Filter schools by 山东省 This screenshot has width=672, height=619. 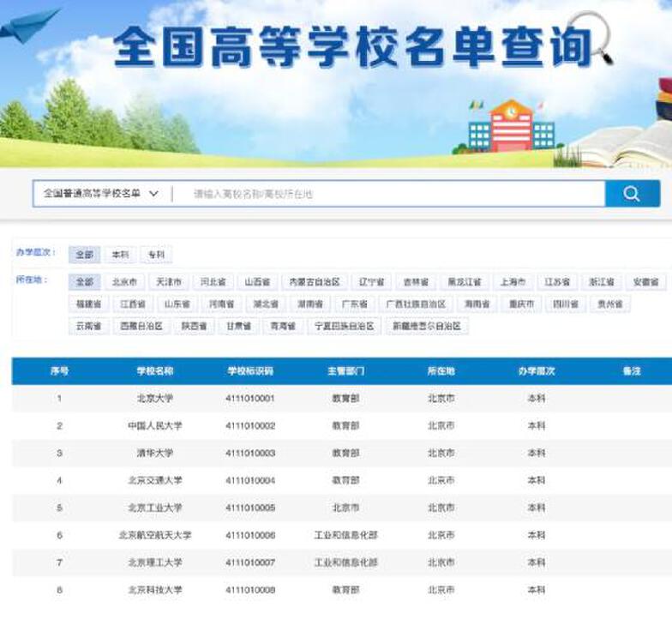click(x=177, y=304)
